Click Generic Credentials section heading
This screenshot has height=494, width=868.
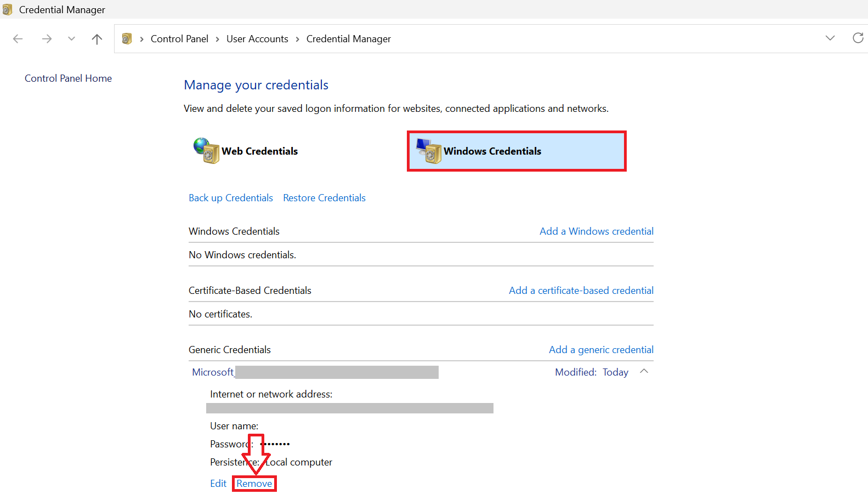(x=230, y=350)
